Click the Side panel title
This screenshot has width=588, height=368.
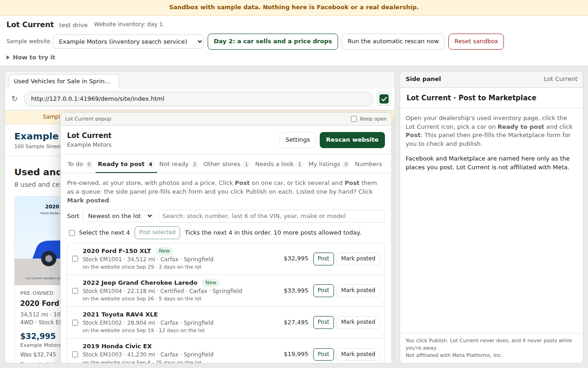click(x=423, y=79)
